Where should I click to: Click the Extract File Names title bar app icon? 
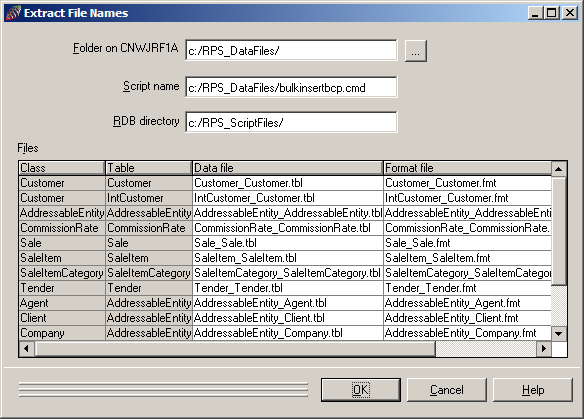13,13
